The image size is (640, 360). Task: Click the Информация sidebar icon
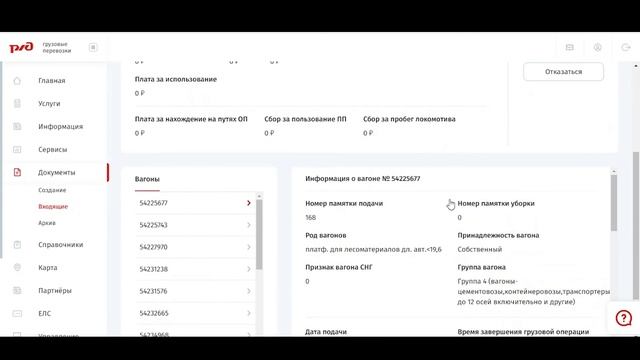[17, 127]
